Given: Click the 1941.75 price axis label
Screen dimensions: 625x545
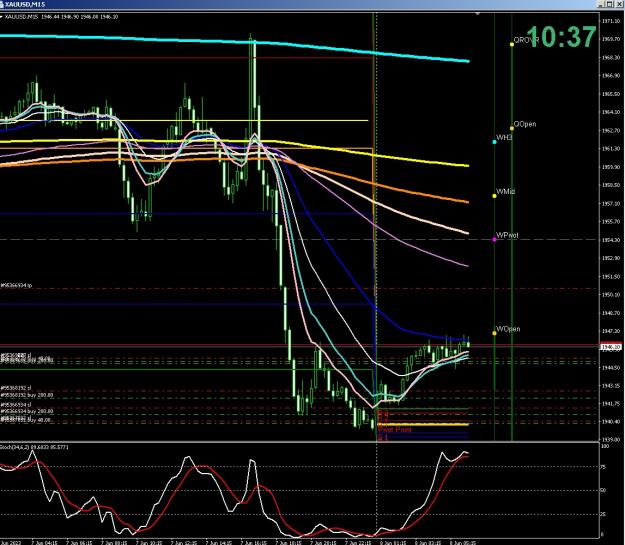Looking at the screenshot, I should [610, 403].
